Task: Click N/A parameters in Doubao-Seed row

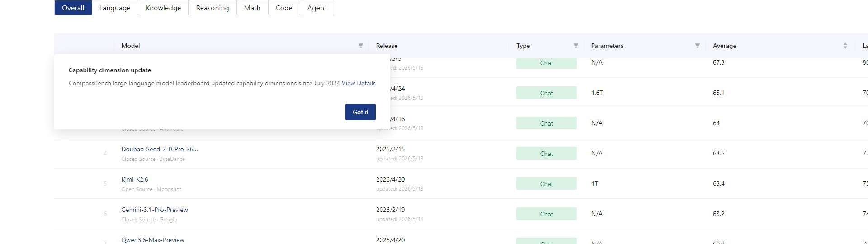Action: click(597, 153)
